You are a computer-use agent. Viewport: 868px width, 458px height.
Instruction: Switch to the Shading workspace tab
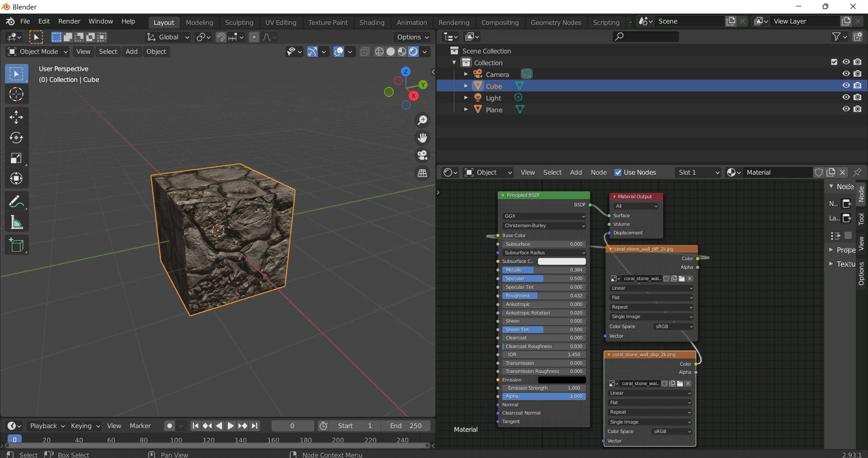click(x=372, y=23)
